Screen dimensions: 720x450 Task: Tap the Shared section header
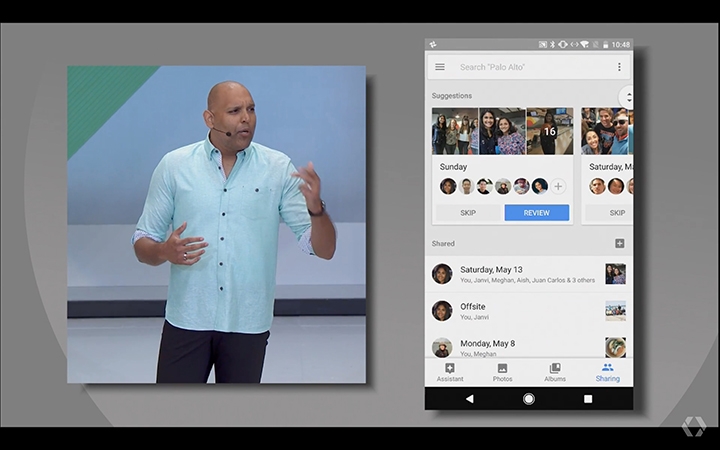(x=443, y=243)
